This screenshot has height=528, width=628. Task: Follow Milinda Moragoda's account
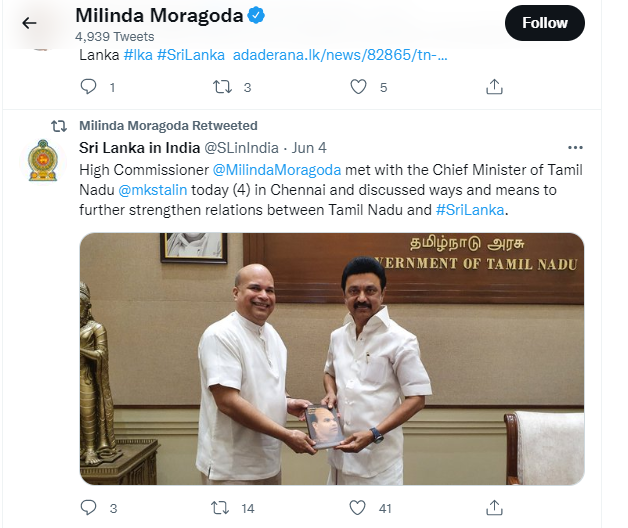coord(545,23)
